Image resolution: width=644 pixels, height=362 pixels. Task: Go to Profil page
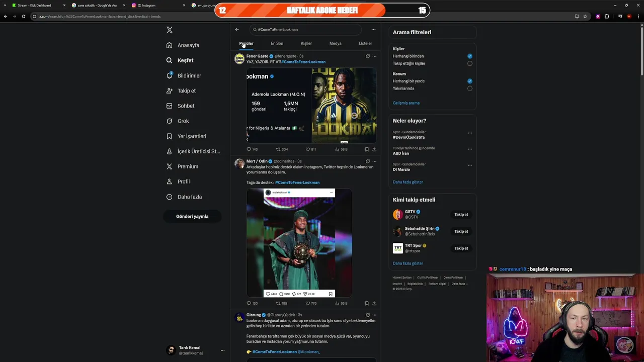[x=178, y=182]
